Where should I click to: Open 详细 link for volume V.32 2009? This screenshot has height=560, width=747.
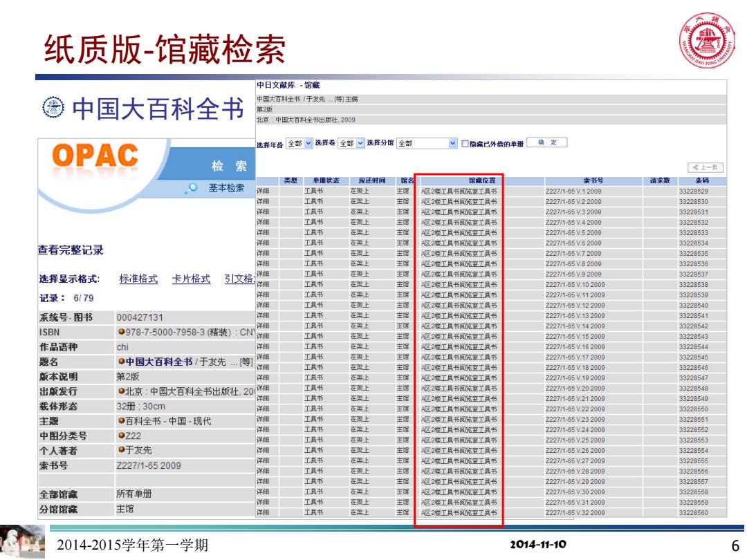coord(263,512)
